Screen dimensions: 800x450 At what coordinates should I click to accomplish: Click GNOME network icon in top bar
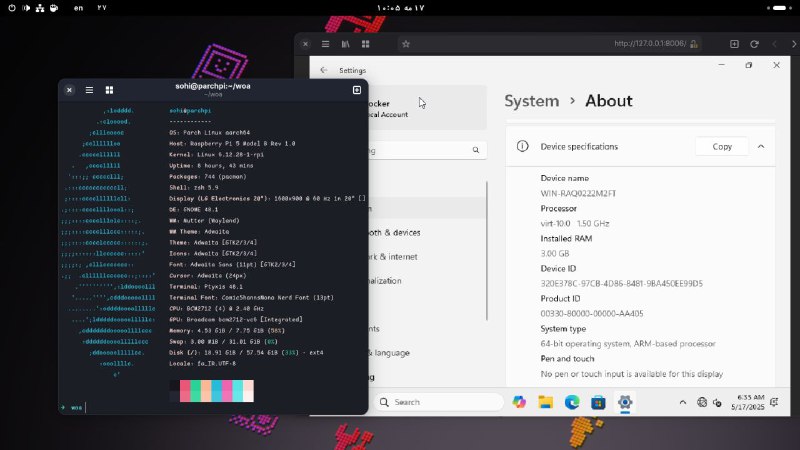pyautogui.click(x=40, y=8)
